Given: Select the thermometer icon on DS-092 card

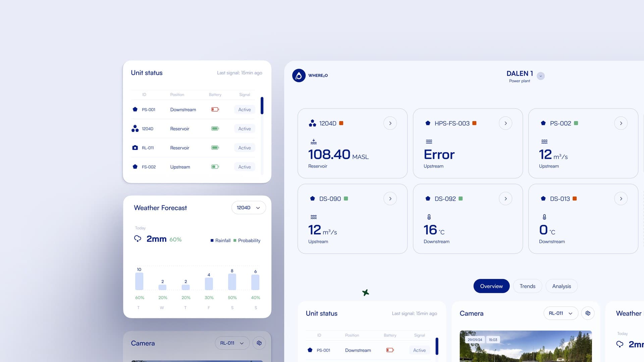Looking at the screenshot, I should pos(429,217).
